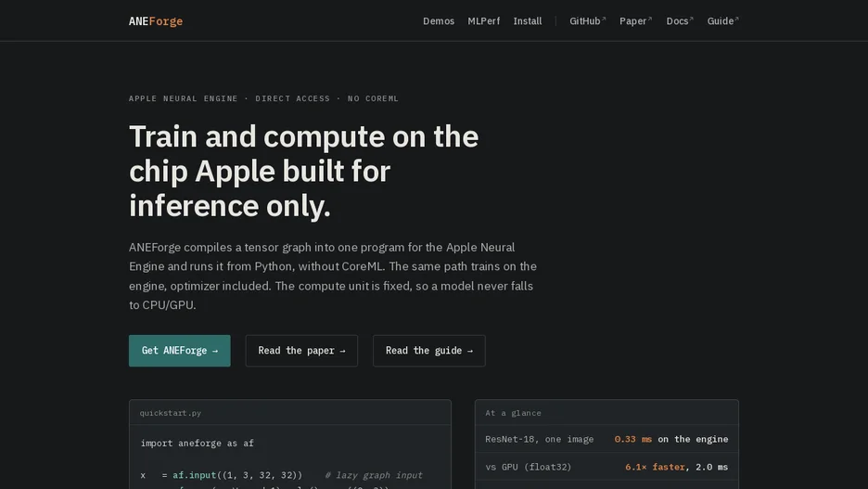Click the Read the guide button
This screenshot has width=868, height=489.
[x=429, y=351]
